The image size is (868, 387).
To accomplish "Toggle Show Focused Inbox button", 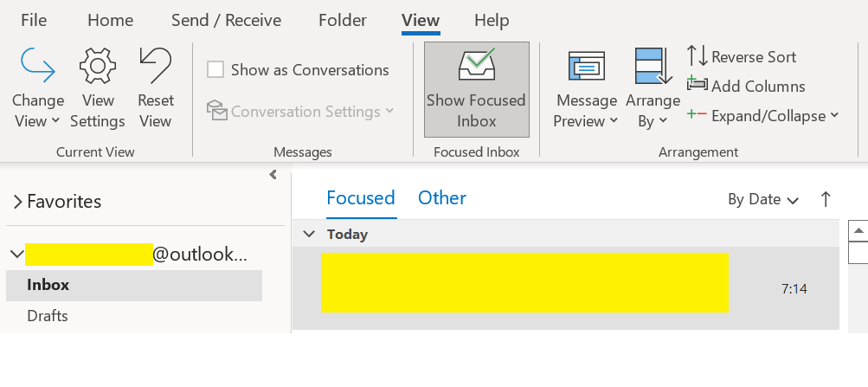I will coord(477,90).
